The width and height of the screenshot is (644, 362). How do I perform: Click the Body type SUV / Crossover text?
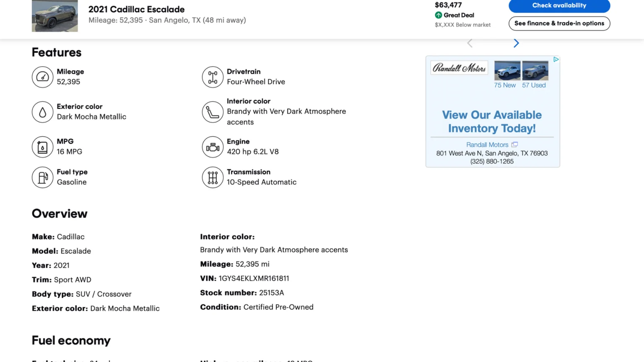click(x=82, y=294)
